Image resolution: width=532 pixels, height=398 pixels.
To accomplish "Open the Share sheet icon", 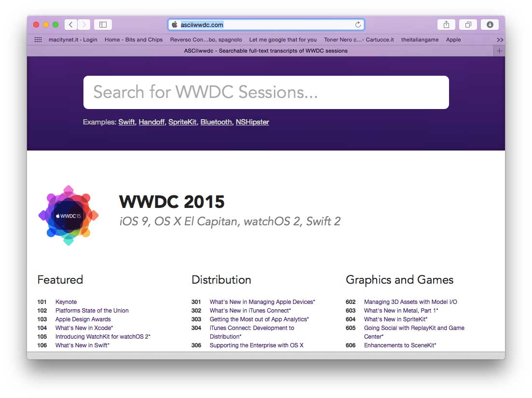I will point(446,25).
